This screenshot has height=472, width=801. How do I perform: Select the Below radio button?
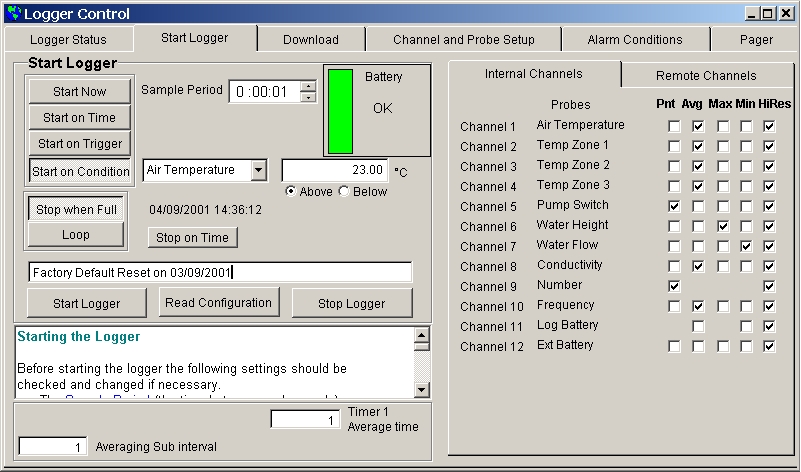(x=344, y=192)
